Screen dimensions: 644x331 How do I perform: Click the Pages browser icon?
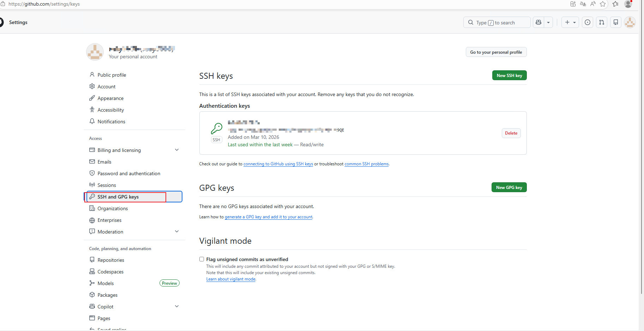(x=92, y=318)
